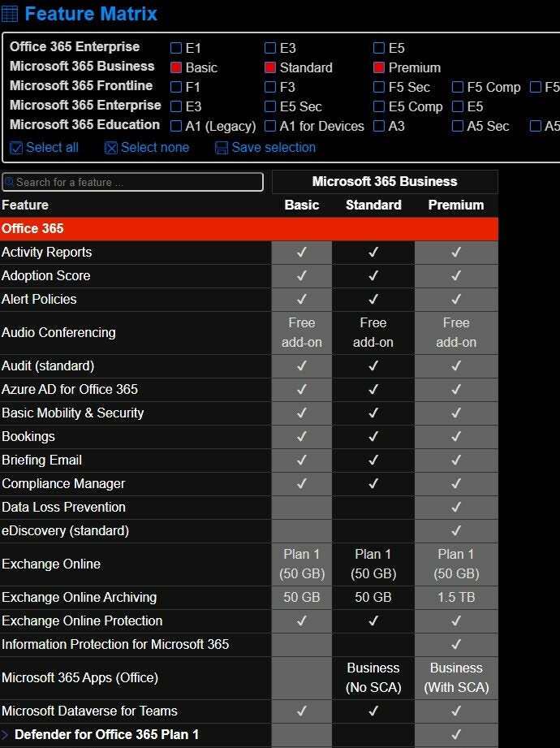This screenshot has width=560, height=748.
Task: Tick the Frontline F1 checkbox
Action: click(176, 87)
